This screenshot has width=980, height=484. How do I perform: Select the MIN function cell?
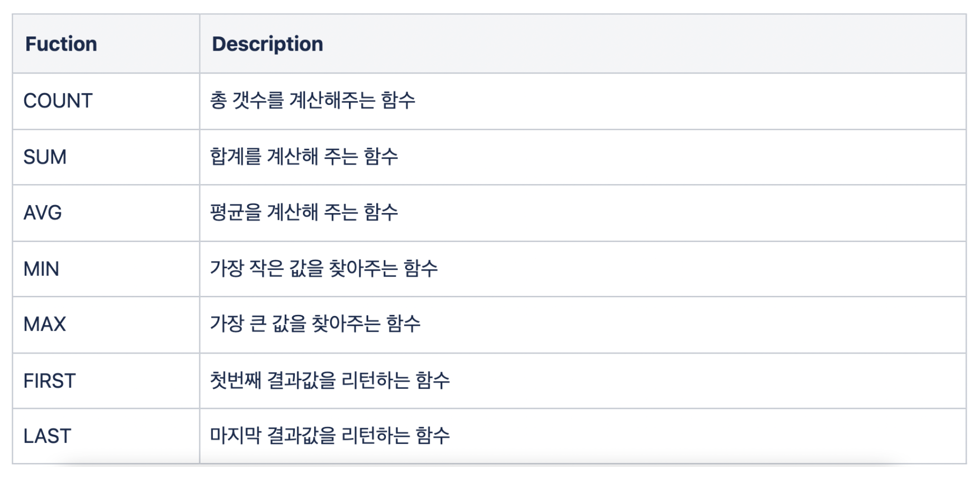[x=106, y=269]
